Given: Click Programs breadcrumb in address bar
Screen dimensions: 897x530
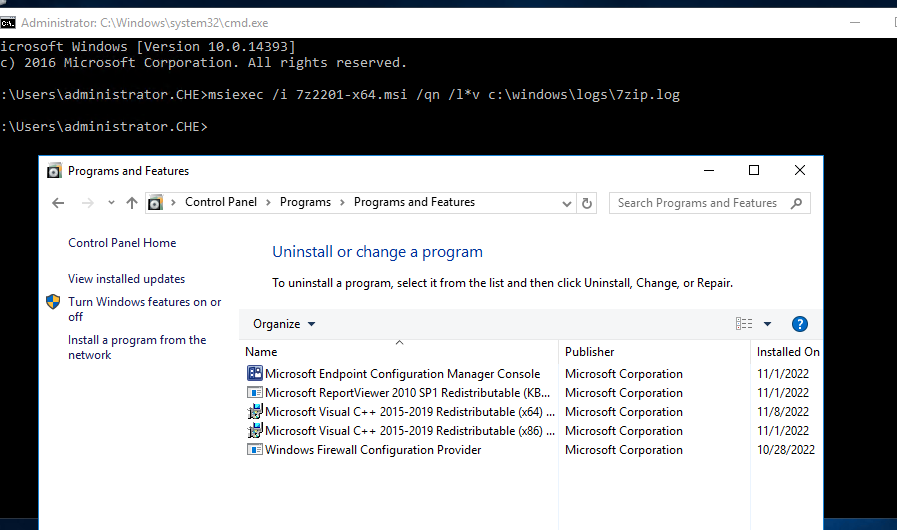Looking at the screenshot, I should (x=305, y=202).
